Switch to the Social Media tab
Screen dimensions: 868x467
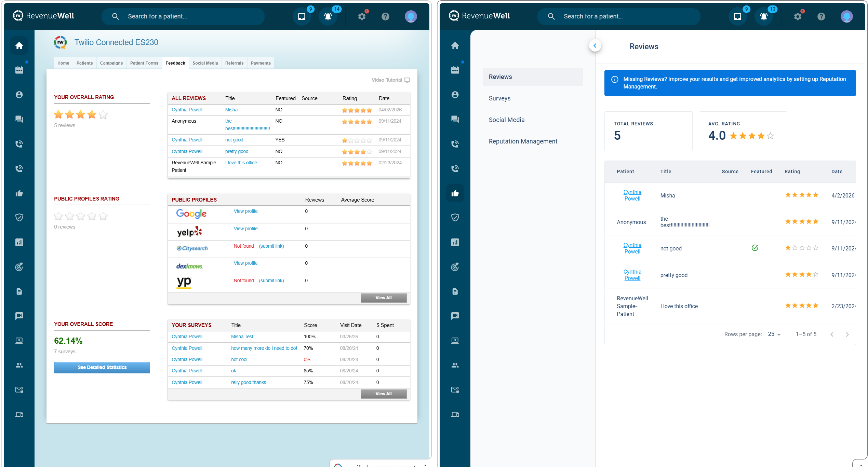(205, 63)
